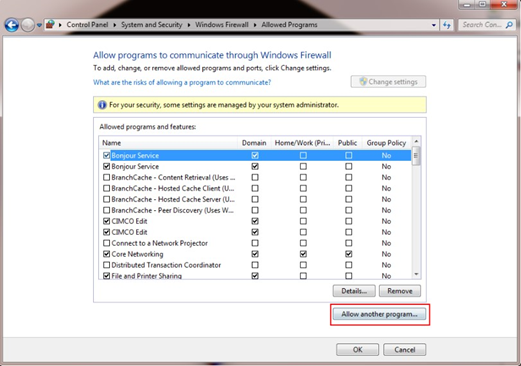This screenshot has width=521, height=366.
Task: Click the Cancel button
Action: pos(405,350)
